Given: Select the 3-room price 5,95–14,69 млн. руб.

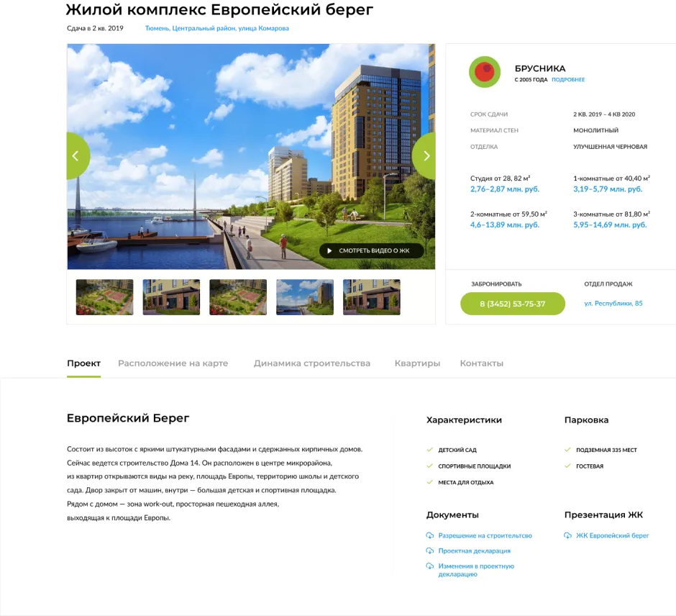Looking at the screenshot, I should (610, 225).
